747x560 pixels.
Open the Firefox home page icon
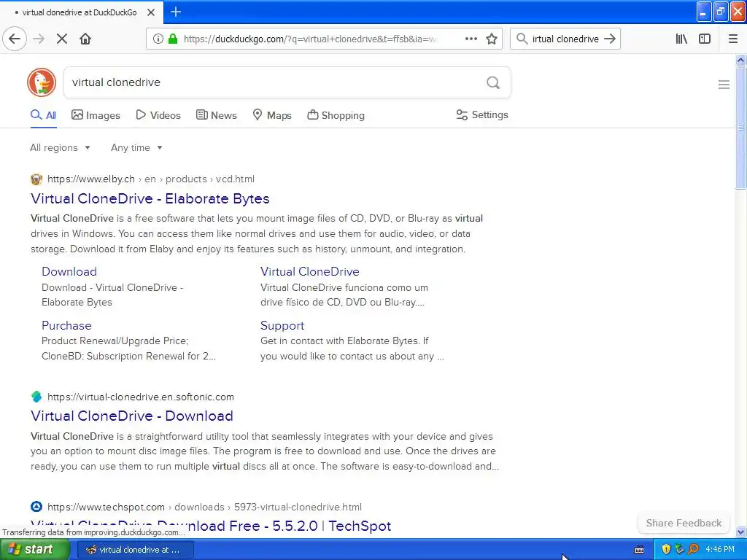85,39
